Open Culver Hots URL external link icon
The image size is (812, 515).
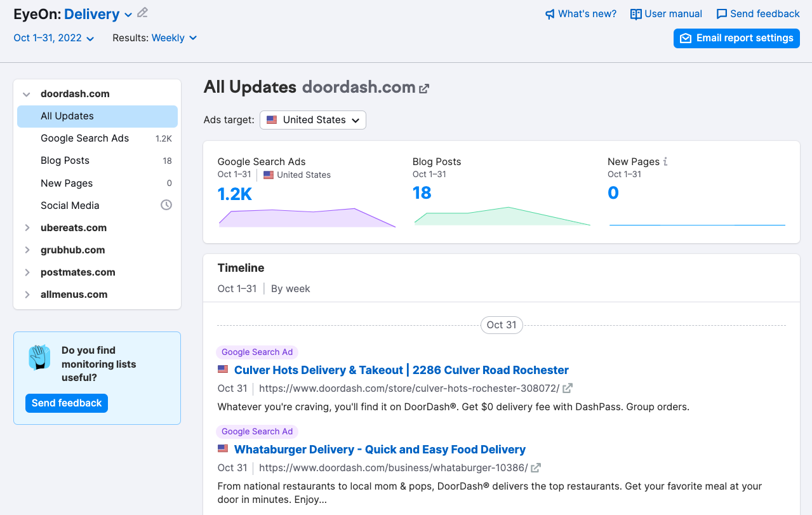point(568,388)
